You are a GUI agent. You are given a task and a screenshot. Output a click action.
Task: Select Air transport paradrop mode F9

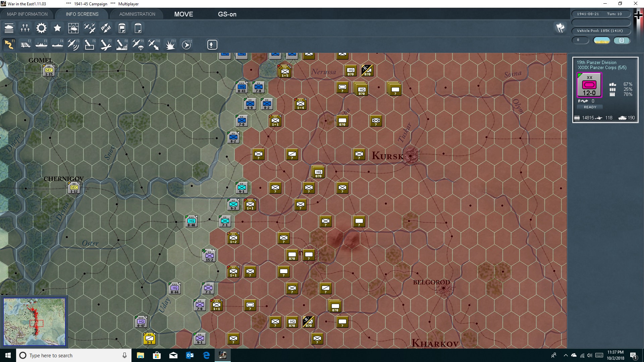click(138, 45)
